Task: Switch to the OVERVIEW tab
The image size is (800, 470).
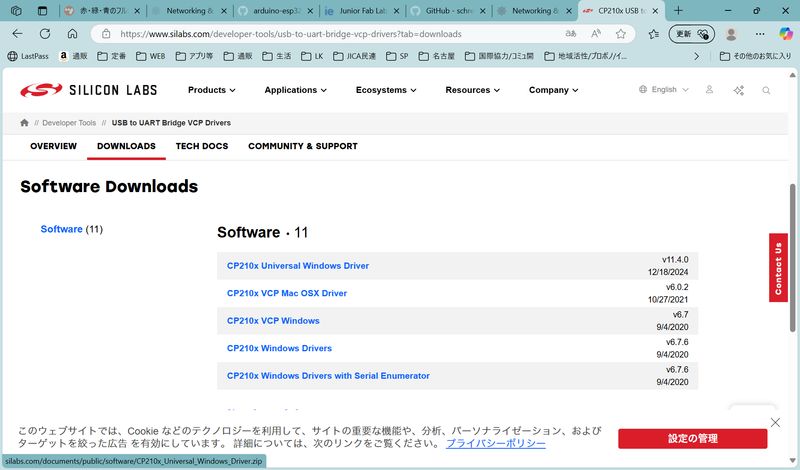Action: (x=54, y=146)
